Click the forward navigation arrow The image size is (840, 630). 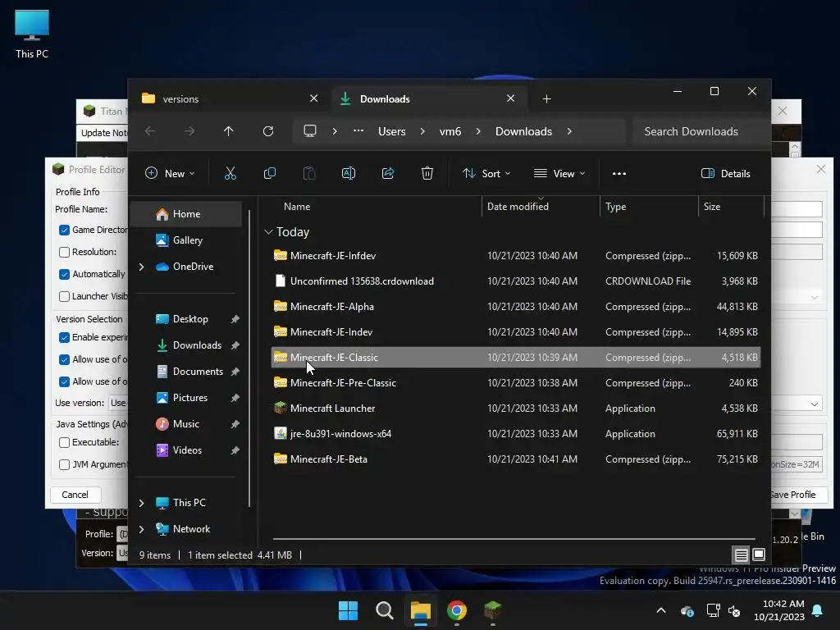189,131
